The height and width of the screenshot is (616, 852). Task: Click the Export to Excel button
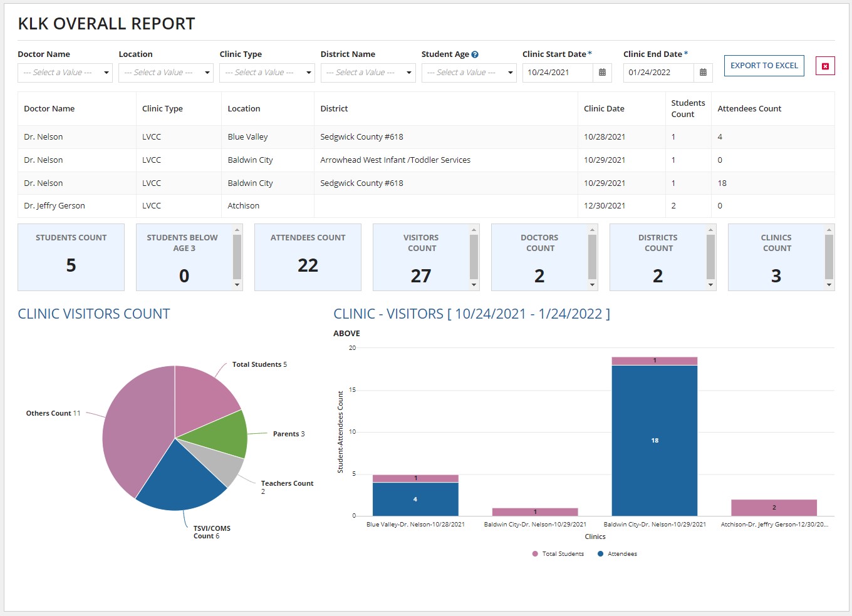tap(764, 66)
